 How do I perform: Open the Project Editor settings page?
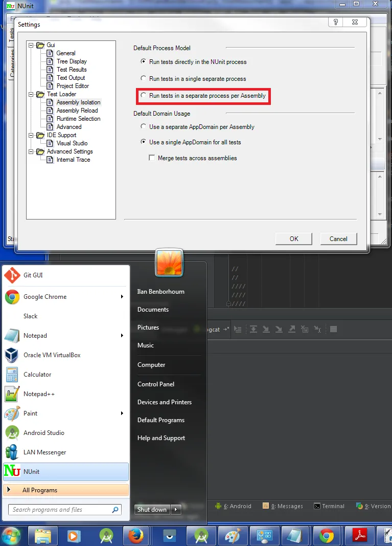(x=73, y=86)
